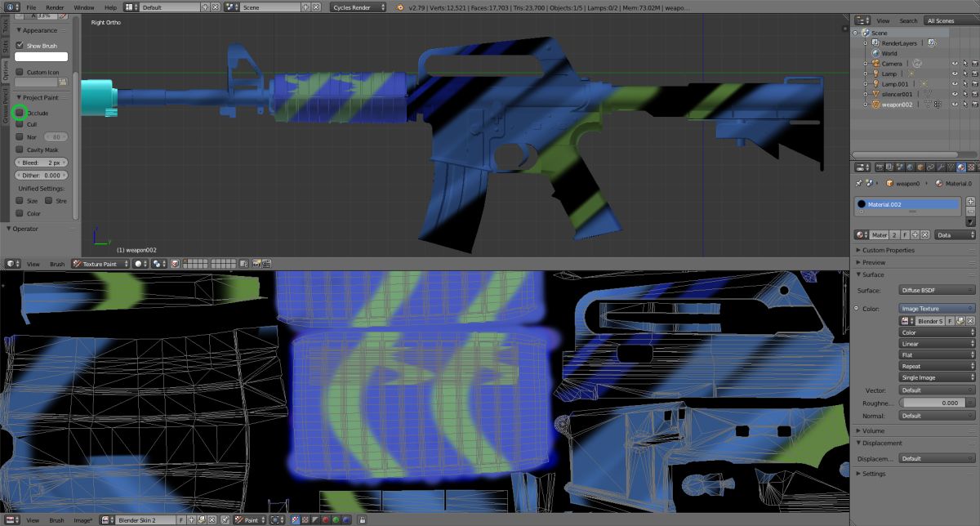Viewport: 980px width, 526px height.
Task: Adjust the Bleed value slider
Action: click(41, 163)
